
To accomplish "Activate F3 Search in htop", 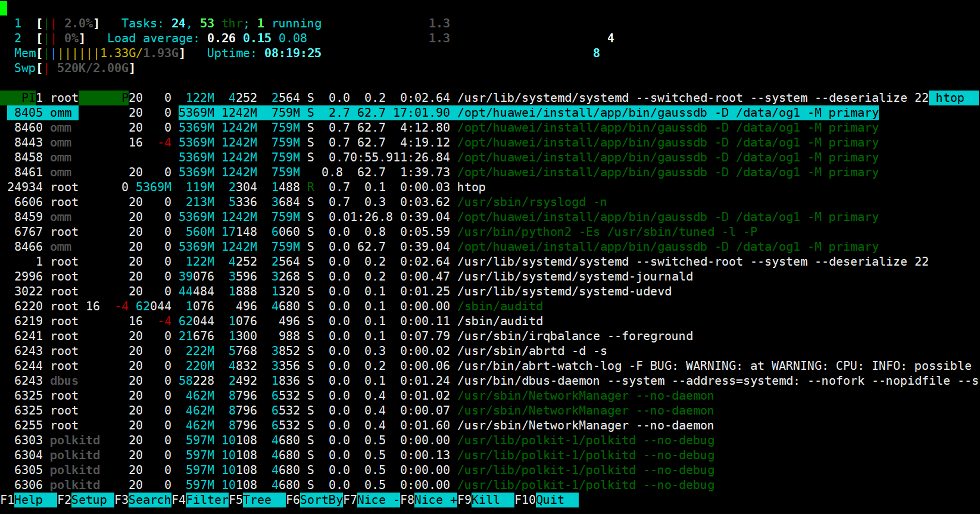I will tap(143, 500).
